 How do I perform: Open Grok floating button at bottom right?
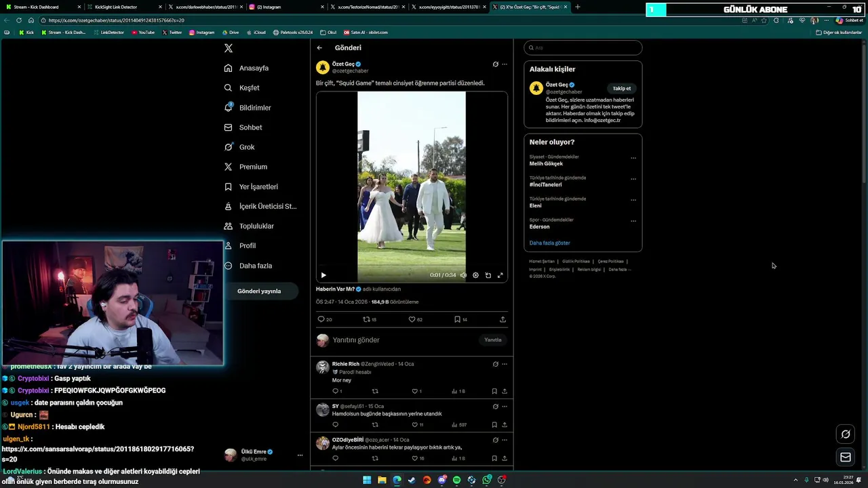846,434
